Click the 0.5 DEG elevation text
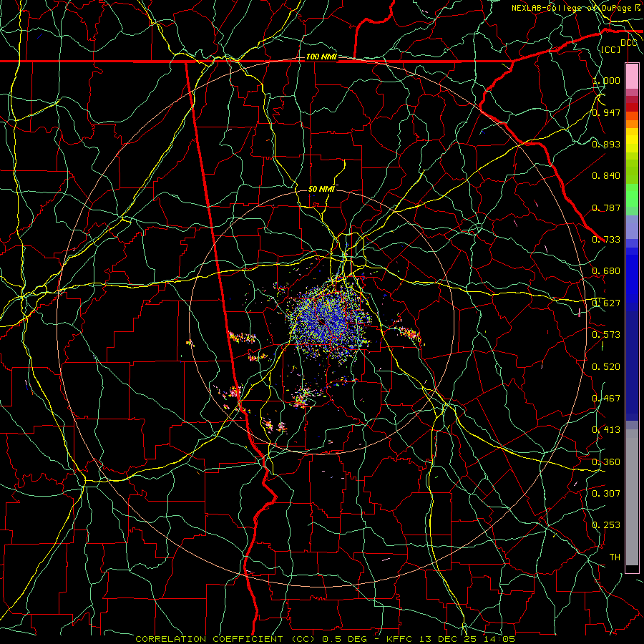644x644 pixels. pos(344,639)
